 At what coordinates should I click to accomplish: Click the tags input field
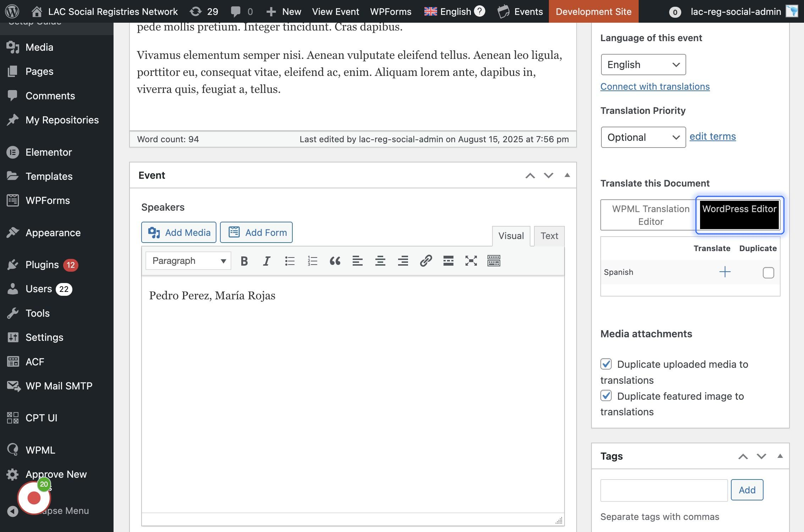tap(663, 490)
